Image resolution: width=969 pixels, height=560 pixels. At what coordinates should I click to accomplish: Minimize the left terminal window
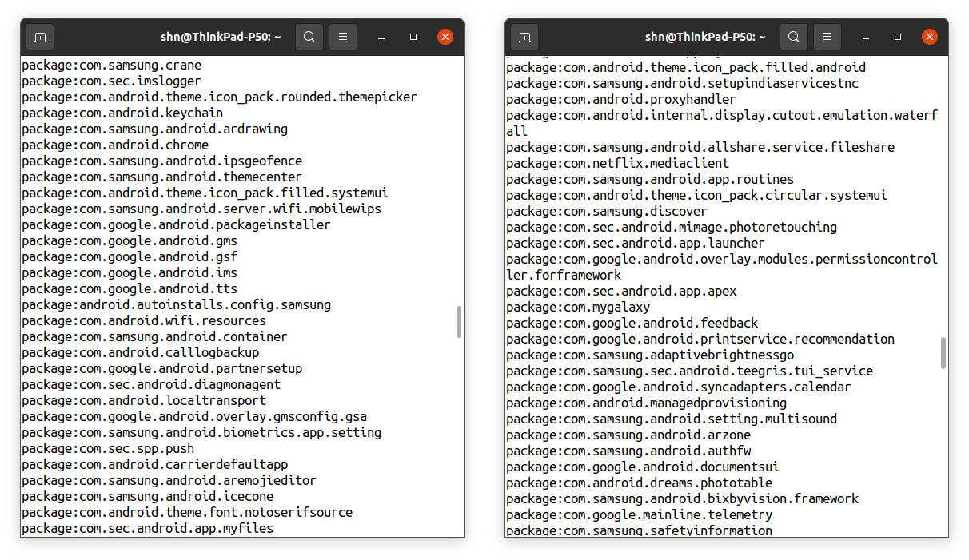[x=382, y=37]
